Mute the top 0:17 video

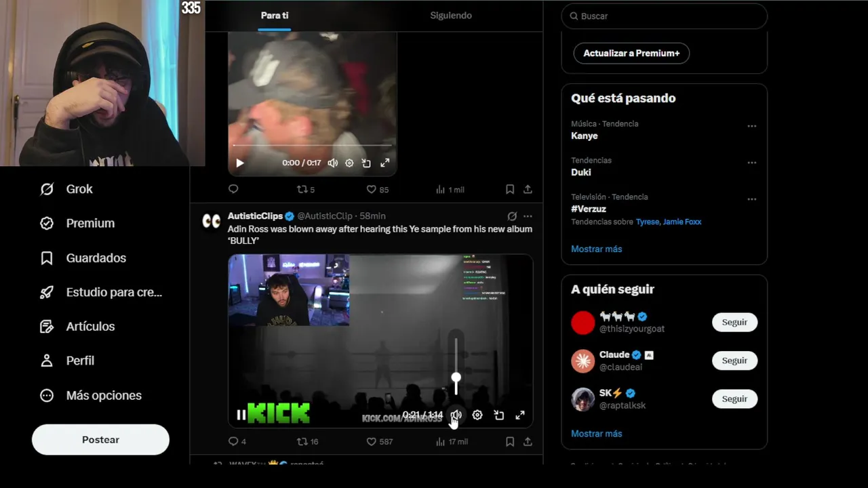(x=332, y=163)
